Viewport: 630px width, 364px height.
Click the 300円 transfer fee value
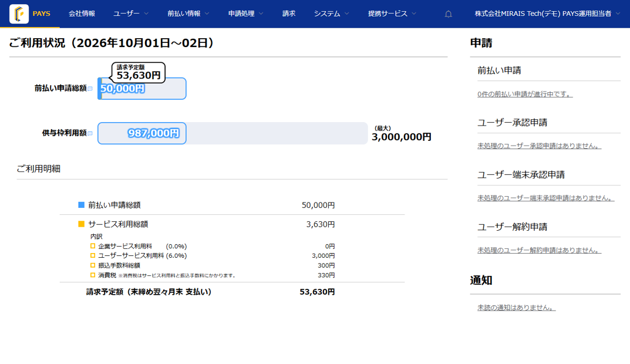(x=326, y=265)
